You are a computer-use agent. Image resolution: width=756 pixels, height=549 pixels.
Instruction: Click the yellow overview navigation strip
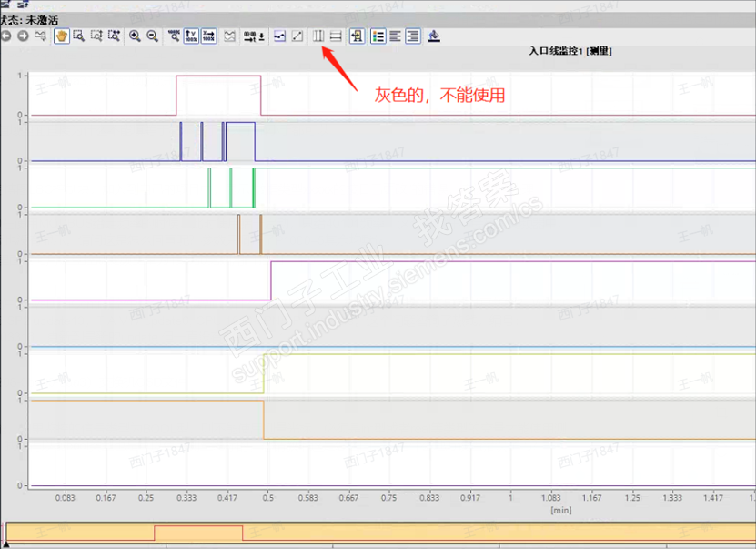tap(380, 532)
